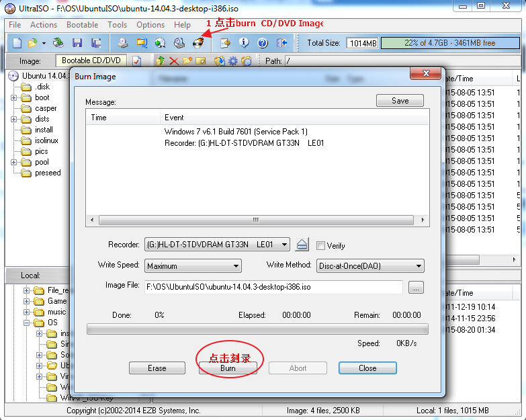Click the blue Info bubble icon
Screen dimensions: 526x420
point(244,43)
